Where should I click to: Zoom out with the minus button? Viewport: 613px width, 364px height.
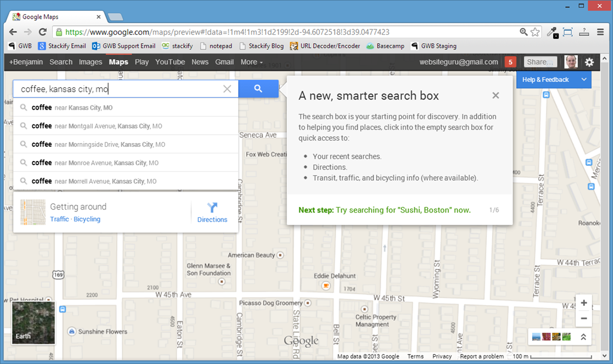coord(584,318)
